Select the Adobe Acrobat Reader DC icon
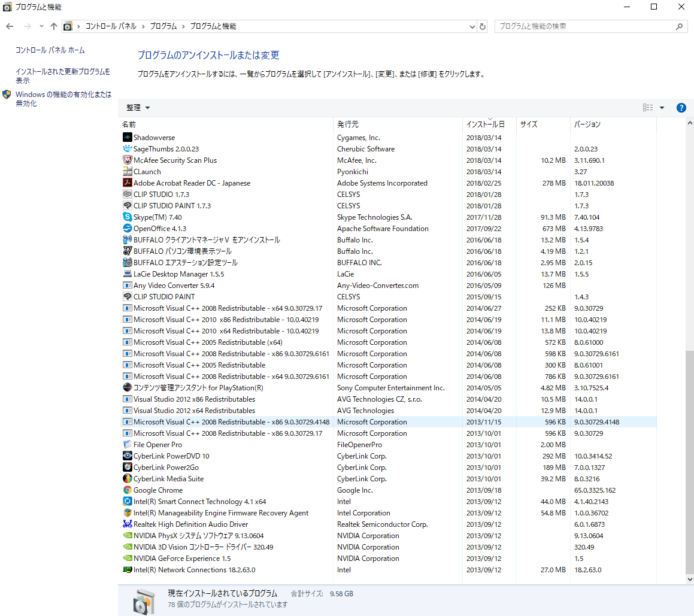Viewport: 694px width, 616px height. 127,183
